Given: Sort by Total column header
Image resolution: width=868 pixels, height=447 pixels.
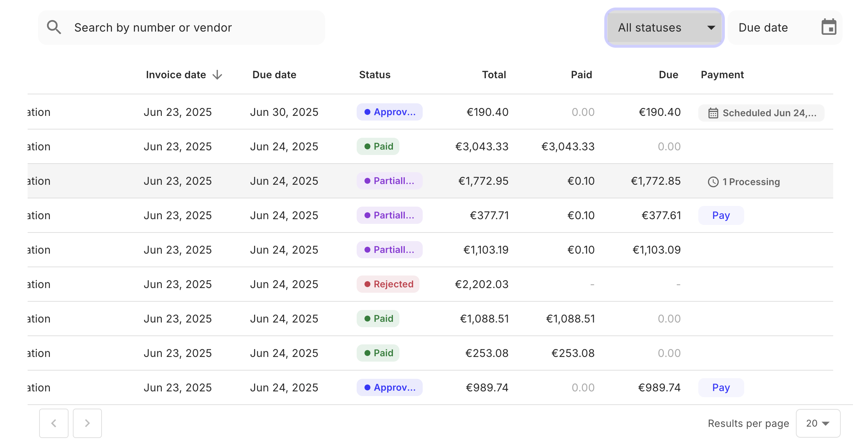Looking at the screenshot, I should [494, 75].
